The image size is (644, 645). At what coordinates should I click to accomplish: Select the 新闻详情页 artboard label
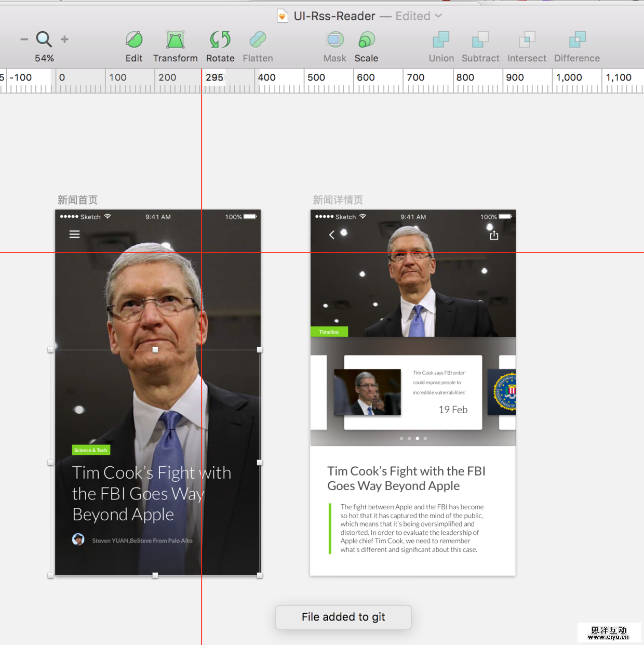pos(338,200)
